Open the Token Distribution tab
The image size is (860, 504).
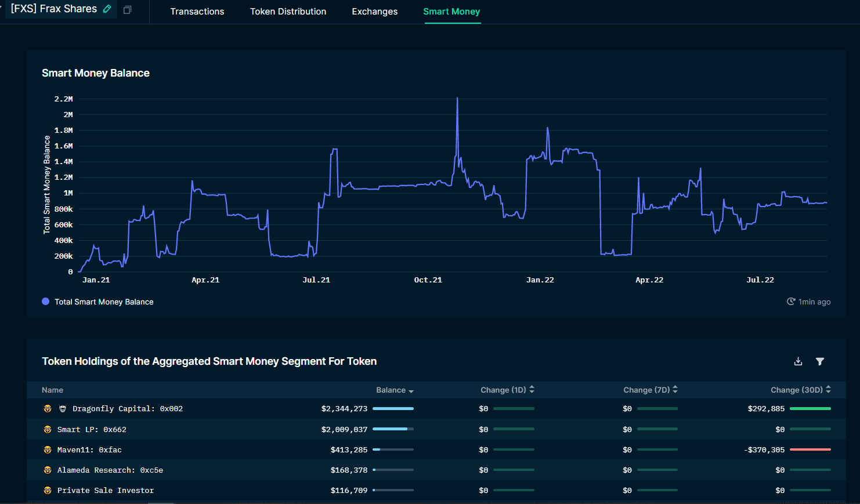click(x=288, y=12)
